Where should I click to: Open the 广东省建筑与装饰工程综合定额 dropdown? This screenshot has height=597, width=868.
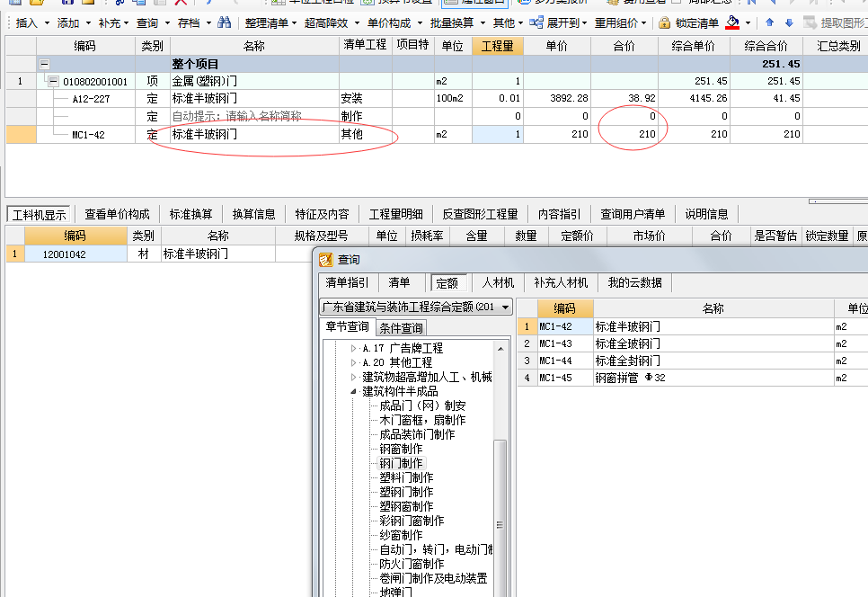[x=505, y=307]
